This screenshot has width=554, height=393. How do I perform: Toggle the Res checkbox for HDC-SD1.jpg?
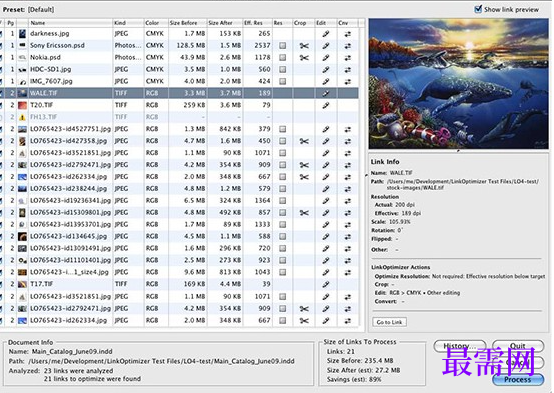coord(283,70)
